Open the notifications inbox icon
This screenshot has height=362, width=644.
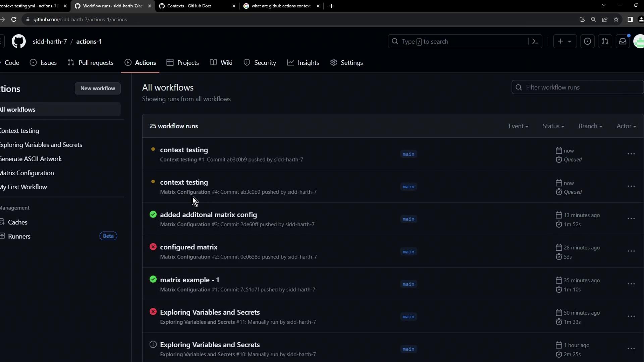tap(623, 42)
